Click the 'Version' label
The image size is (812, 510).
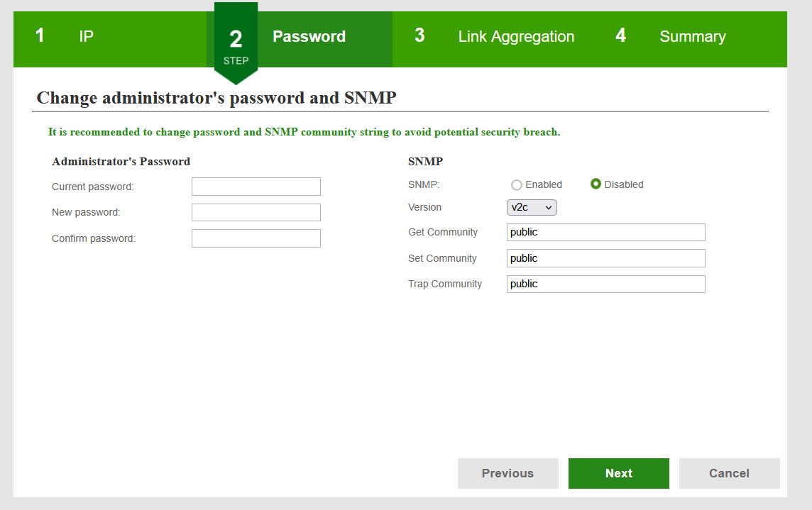point(424,207)
